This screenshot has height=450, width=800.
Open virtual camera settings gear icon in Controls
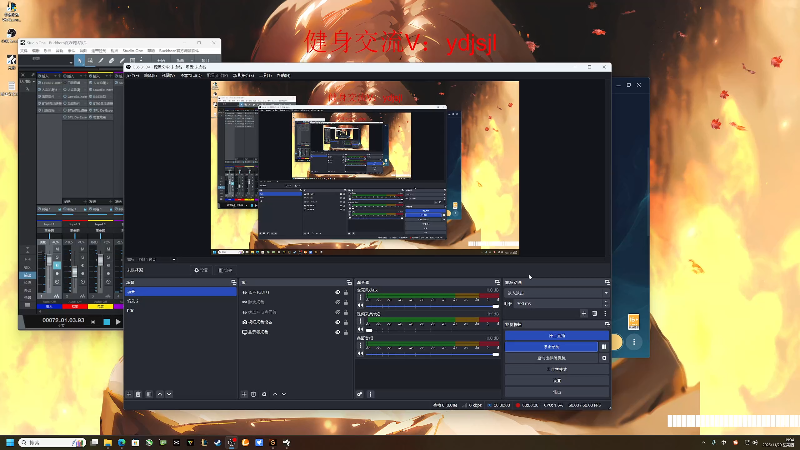(x=604, y=358)
